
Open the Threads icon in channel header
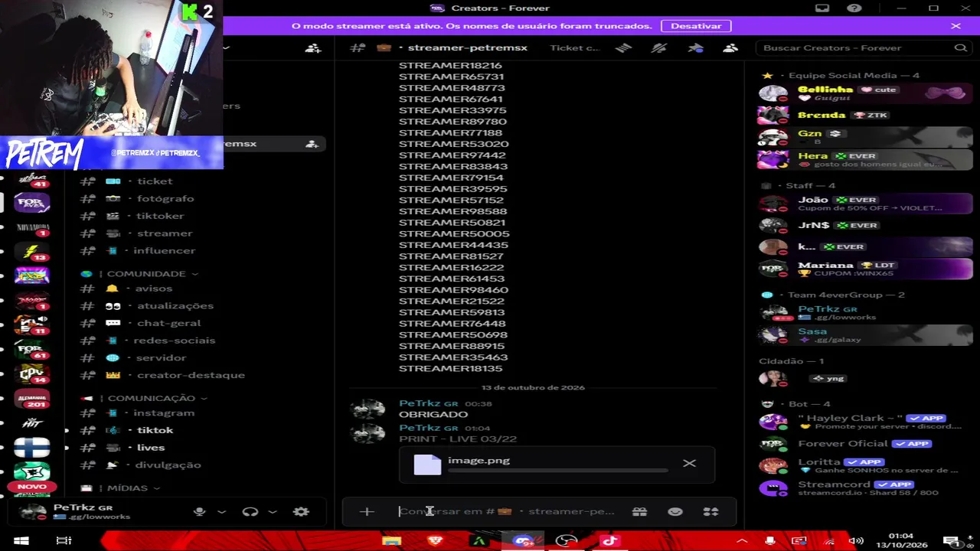(623, 47)
